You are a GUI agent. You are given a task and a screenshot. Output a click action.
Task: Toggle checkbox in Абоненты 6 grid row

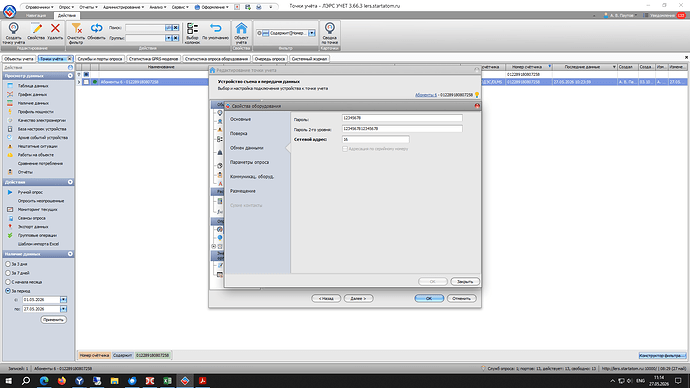(86, 82)
